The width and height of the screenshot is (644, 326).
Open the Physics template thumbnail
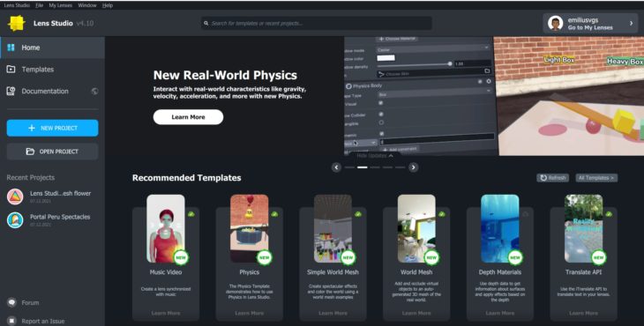click(250, 228)
